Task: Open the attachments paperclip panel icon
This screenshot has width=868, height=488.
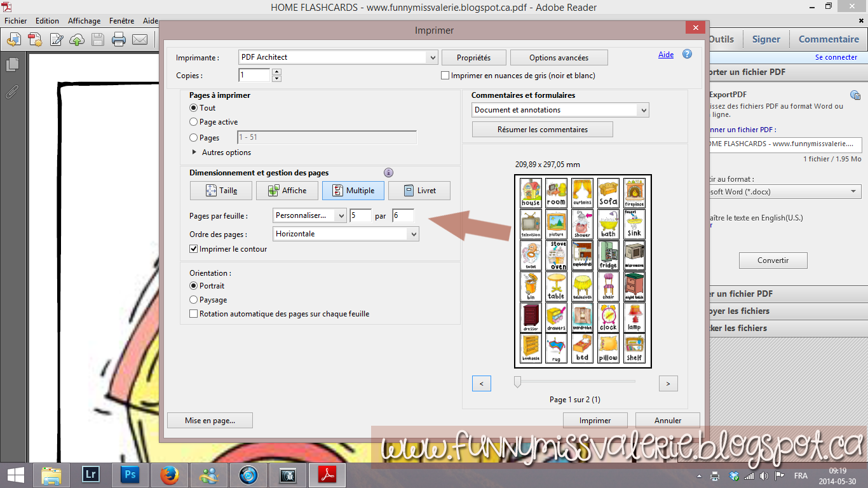Action: pyautogui.click(x=12, y=92)
